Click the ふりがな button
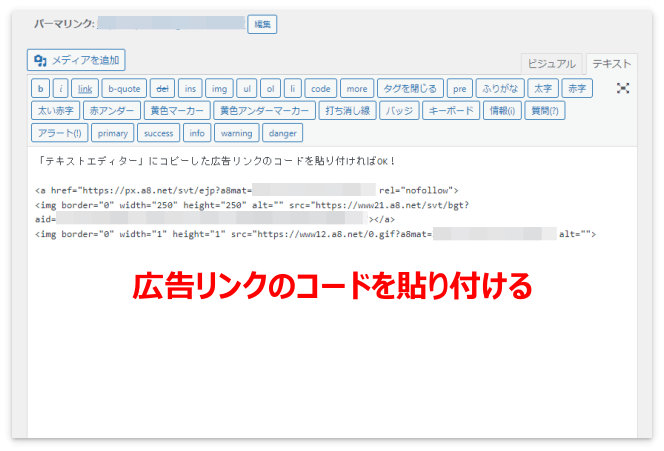Image resolution: width=664 pixels, height=451 pixels. 500,89
